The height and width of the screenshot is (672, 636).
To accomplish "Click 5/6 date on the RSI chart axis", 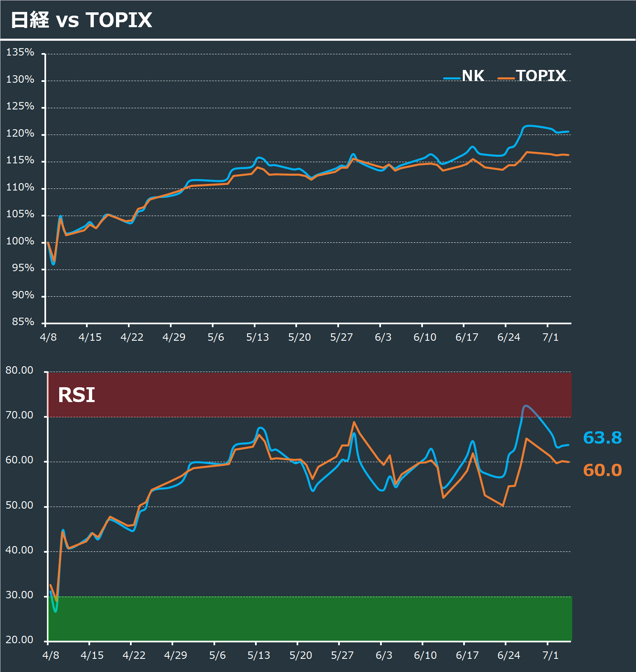I will (x=218, y=655).
